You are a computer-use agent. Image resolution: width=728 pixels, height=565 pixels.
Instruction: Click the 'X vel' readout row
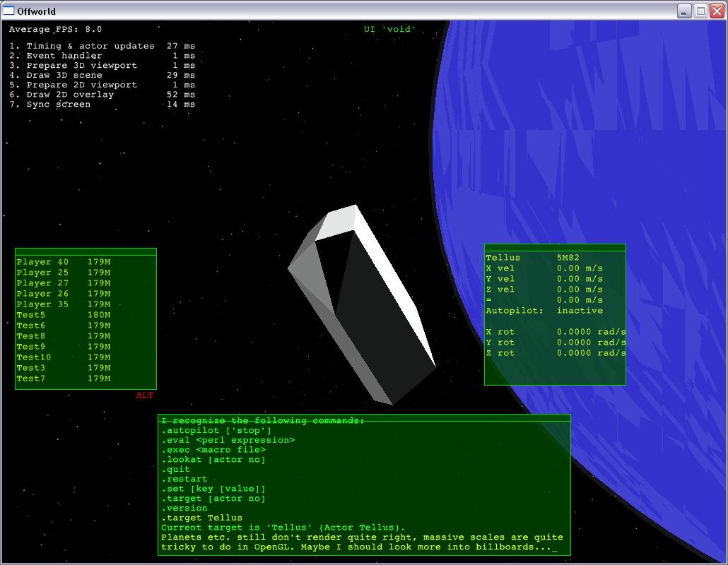pos(545,268)
